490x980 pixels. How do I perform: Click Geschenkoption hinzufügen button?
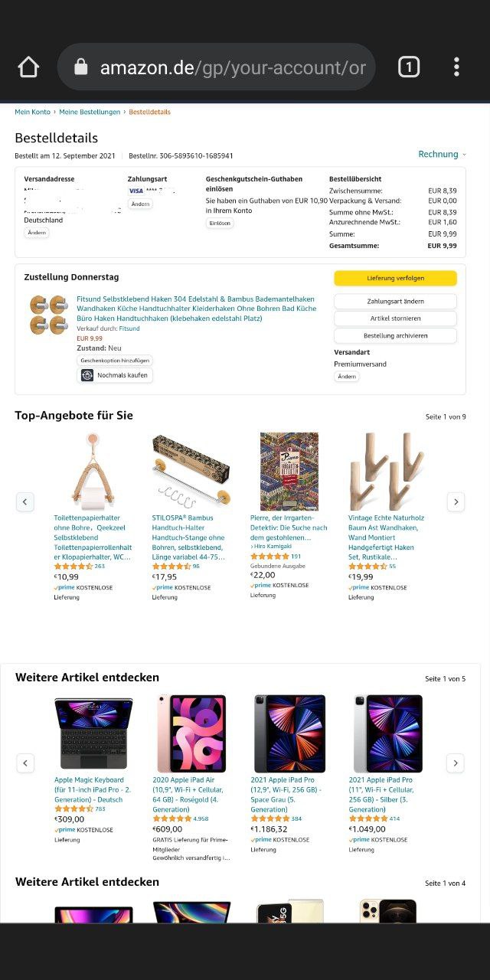pos(115,360)
